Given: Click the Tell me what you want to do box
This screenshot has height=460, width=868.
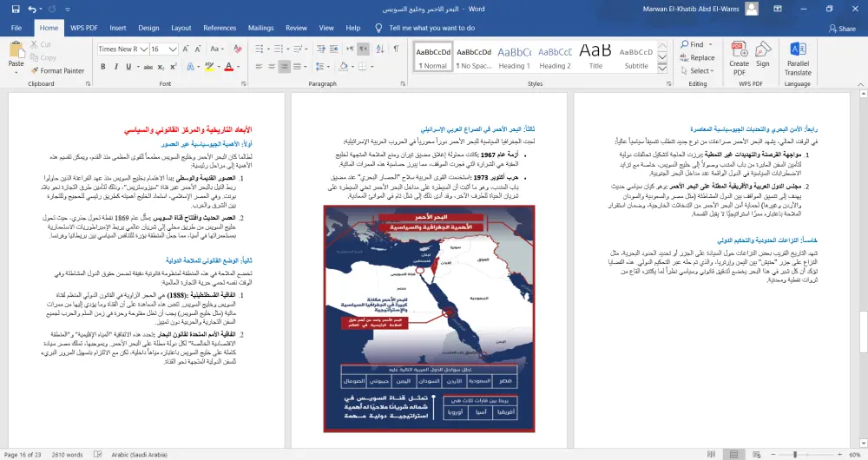Looking at the screenshot, I should (x=431, y=28).
